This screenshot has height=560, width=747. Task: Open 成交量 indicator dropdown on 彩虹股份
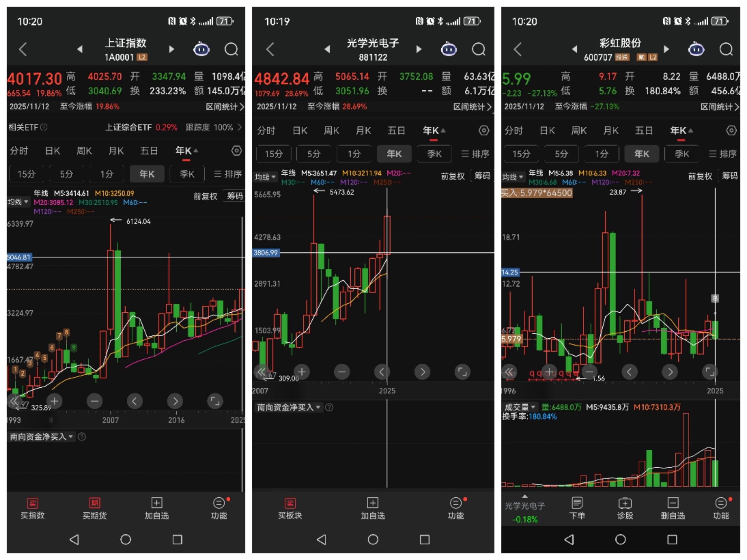pyautogui.click(x=520, y=407)
